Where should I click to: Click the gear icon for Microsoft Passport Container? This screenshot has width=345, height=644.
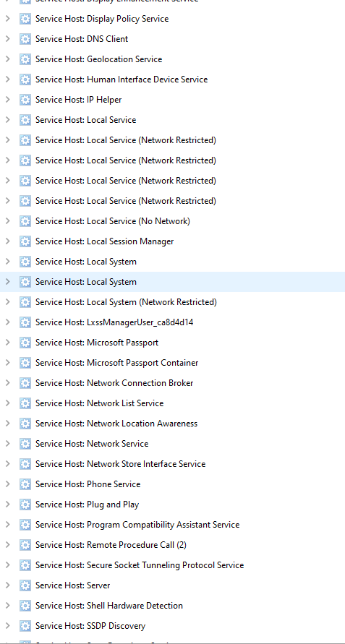coord(25,363)
